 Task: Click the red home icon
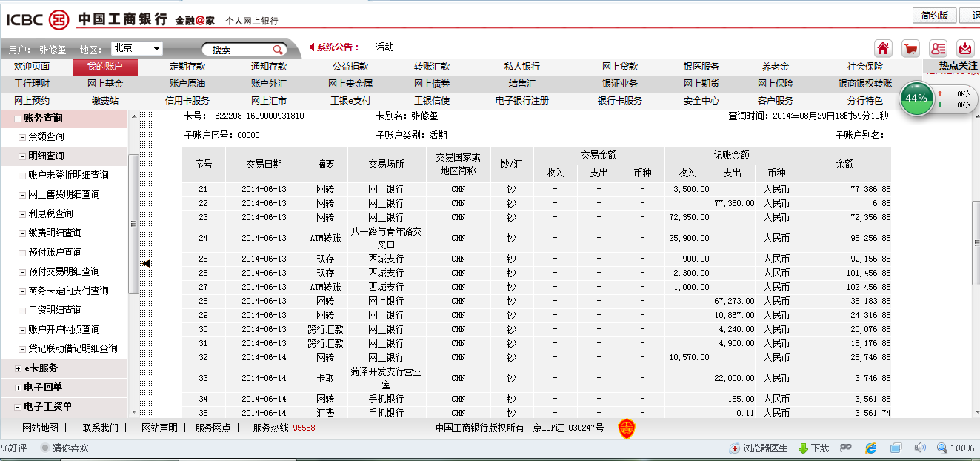point(883,49)
